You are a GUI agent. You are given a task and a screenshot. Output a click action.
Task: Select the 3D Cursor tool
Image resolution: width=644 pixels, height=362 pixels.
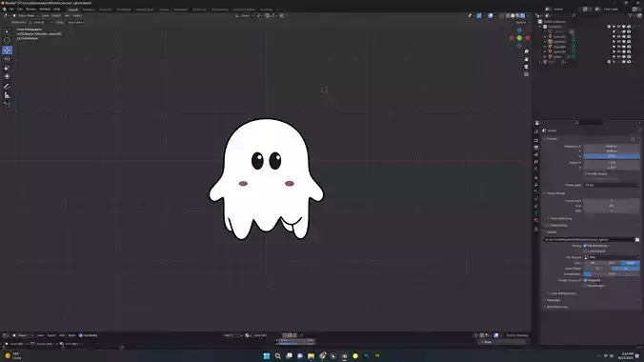7,40
